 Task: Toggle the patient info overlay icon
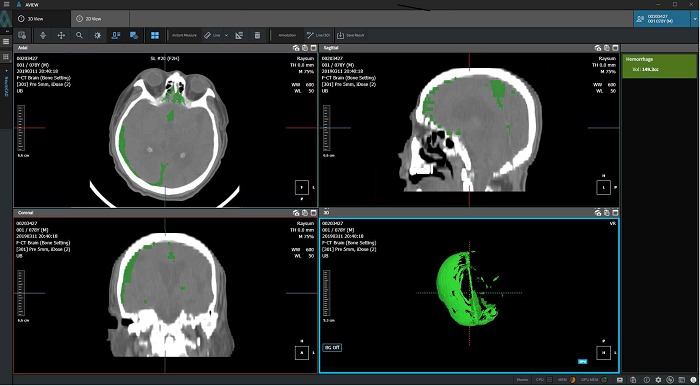116,35
